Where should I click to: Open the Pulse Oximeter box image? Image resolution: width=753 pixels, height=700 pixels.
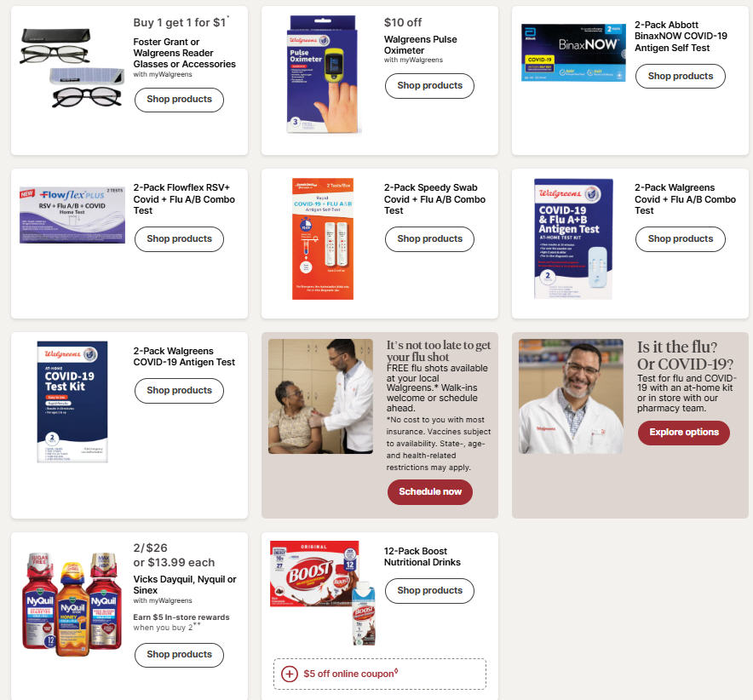pos(323,74)
